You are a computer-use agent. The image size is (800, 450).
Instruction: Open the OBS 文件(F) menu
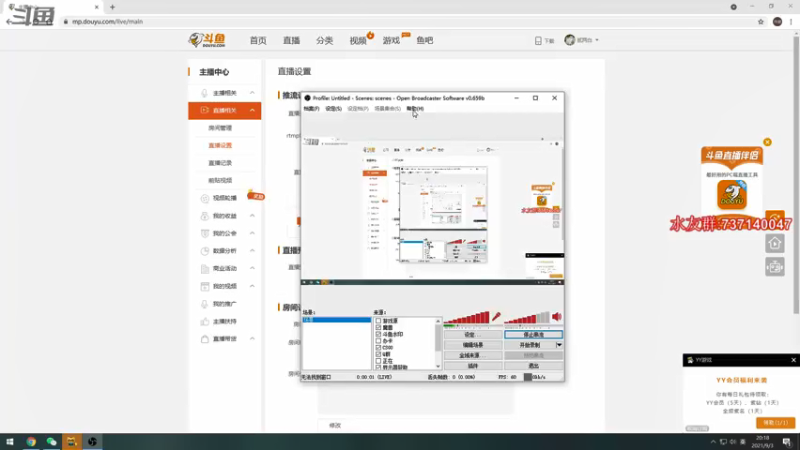pos(311,109)
